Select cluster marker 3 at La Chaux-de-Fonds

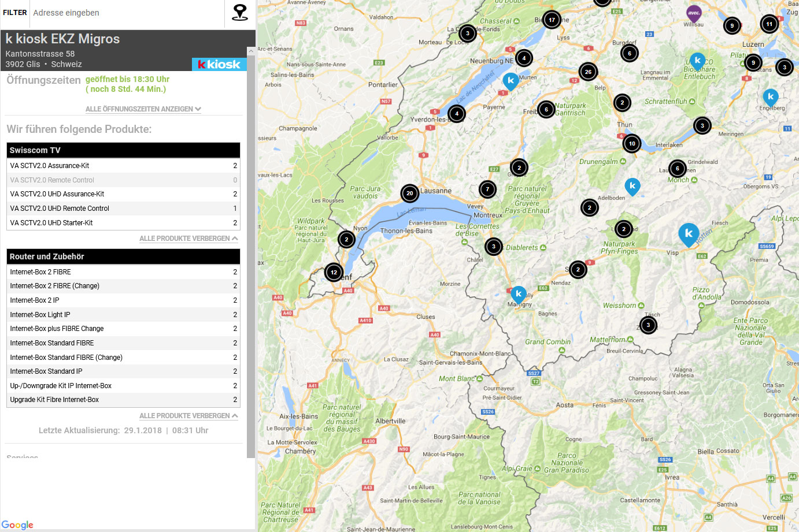click(x=468, y=33)
